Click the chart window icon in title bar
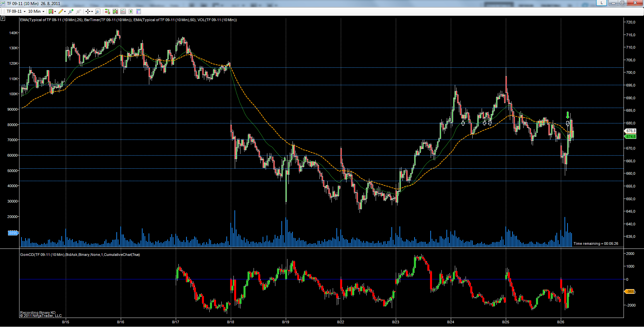The image size is (644, 327). (x=3, y=3)
